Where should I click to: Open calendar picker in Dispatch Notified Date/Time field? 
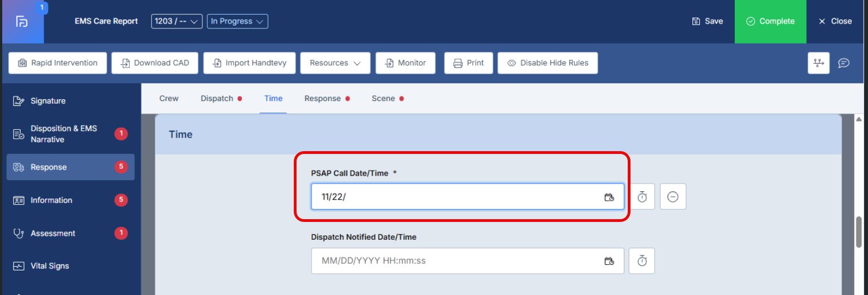click(609, 261)
